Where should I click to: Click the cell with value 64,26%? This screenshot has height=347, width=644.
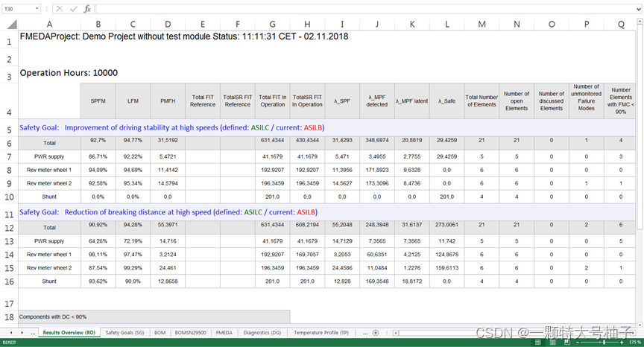click(x=98, y=241)
